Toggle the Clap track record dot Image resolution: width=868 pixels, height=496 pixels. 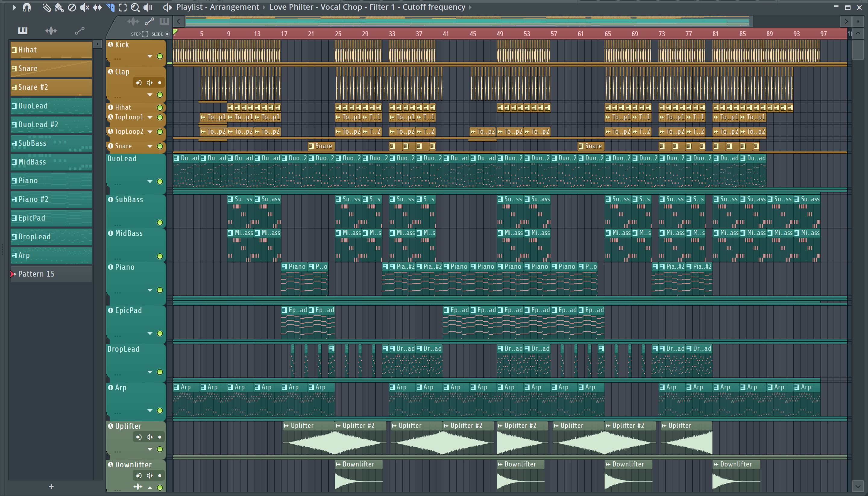[160, 83]
